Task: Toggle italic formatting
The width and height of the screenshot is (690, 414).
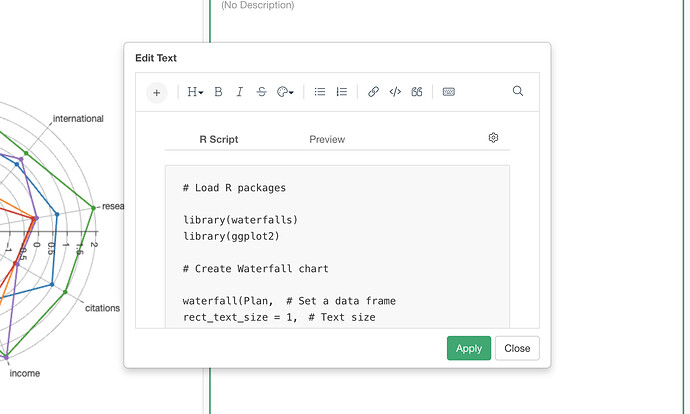Action: [240, 92]
